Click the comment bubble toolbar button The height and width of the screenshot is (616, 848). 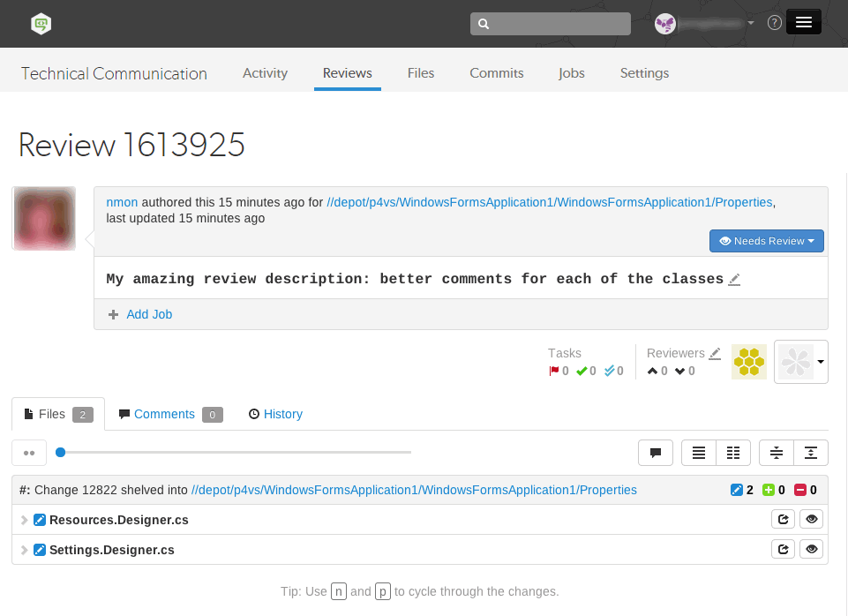click(x=656, y=453)
